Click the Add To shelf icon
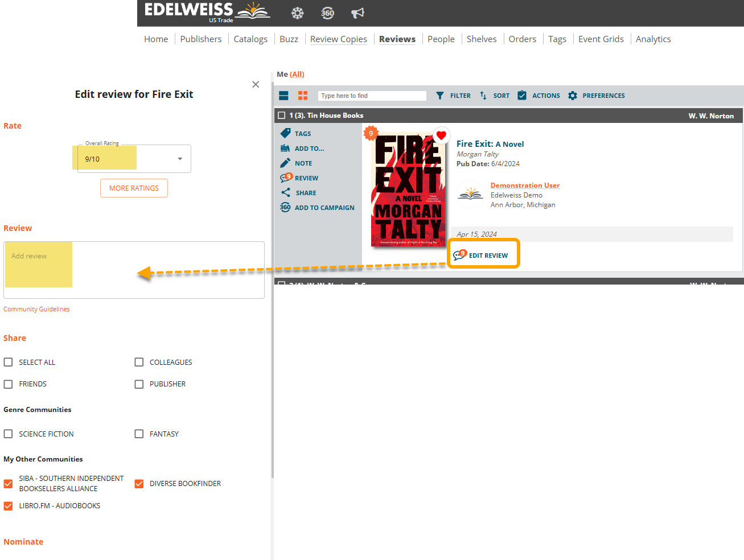This screenshot has width=744, height=560. pyautogui.click(x=285, y=148)
